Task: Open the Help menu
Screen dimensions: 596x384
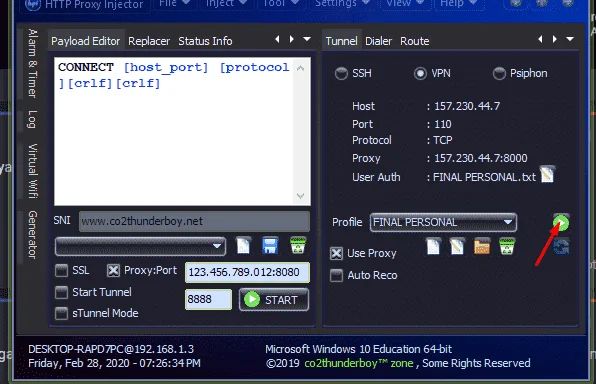Action: tap(458, 4)
